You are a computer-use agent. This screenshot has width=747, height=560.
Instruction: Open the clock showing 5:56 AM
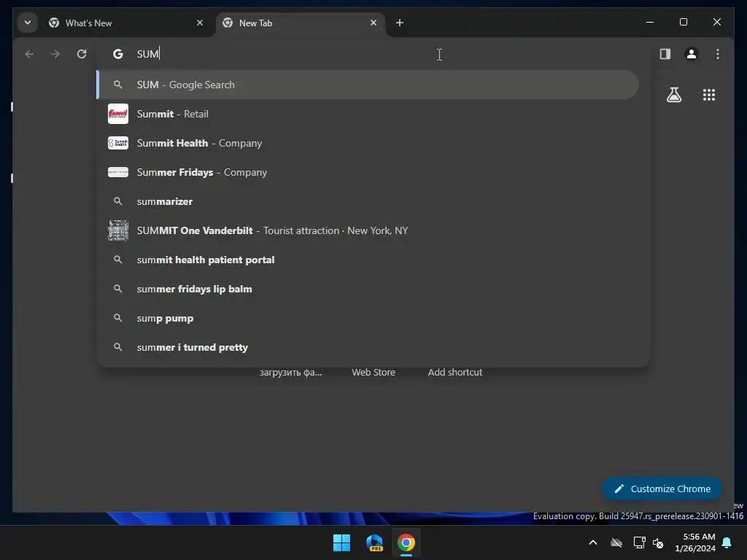(x=695, y=542)
